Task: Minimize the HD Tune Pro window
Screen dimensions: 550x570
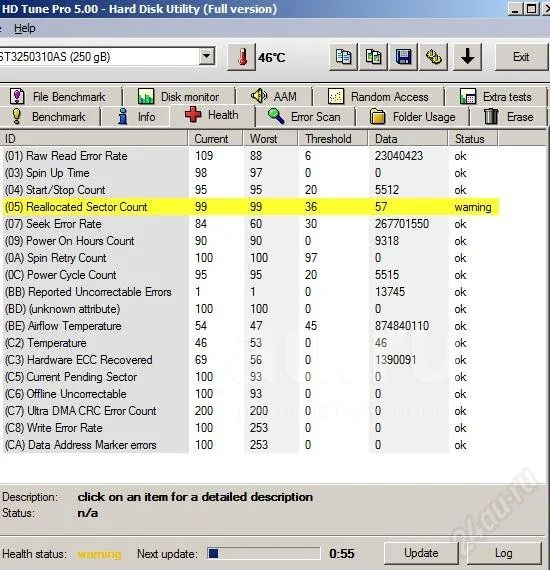Action: [x=515, y=9]
